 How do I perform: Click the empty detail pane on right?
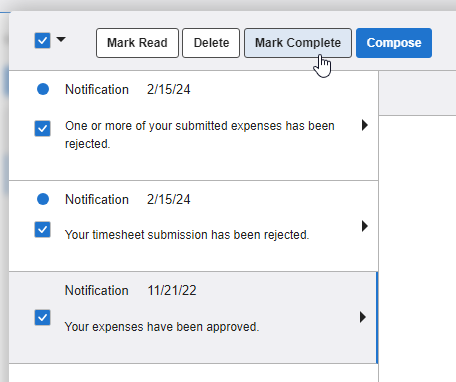(x=417, y=247)
